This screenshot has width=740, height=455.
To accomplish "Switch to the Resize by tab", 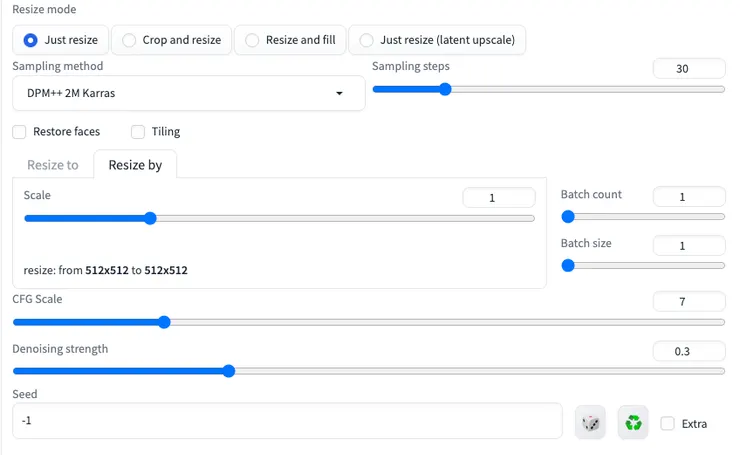I will (135, 165).
